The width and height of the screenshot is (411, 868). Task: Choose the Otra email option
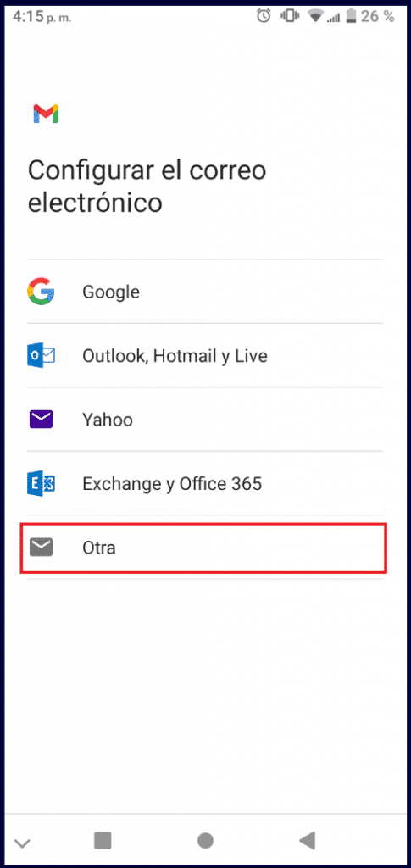click(203, 548)
